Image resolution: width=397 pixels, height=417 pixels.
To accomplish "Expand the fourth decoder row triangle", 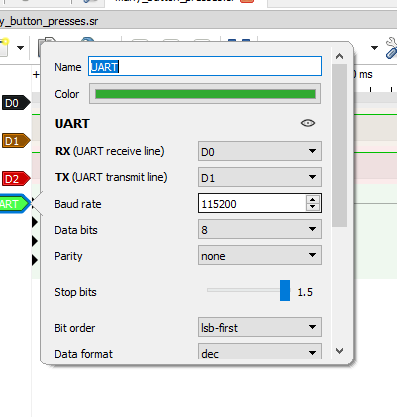I will point(35,260).
